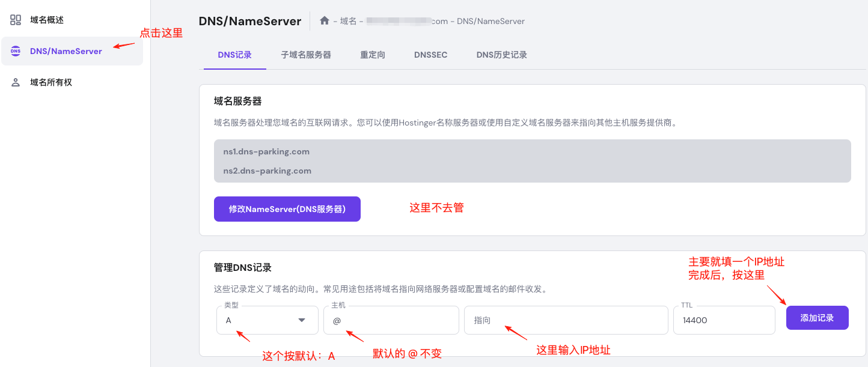Open the 域名概述 sidebar label
This screenshot has height=367, width=868.
coord(47,20)
